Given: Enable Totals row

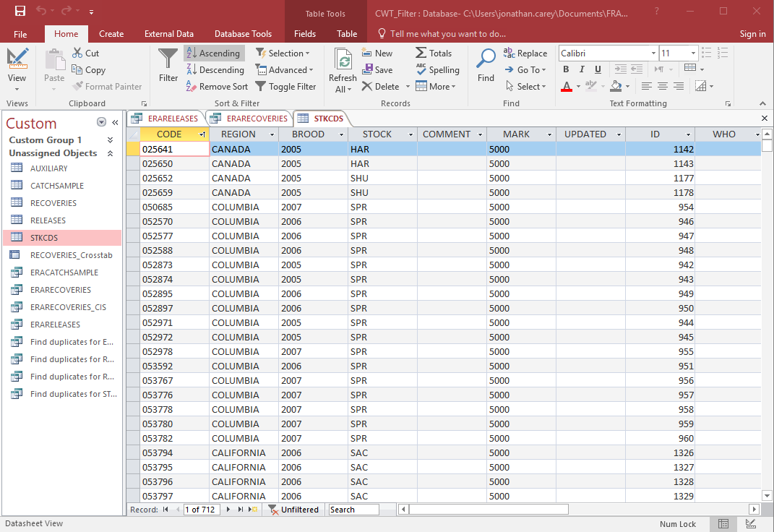Looking at the screenshot, I should tap(434, 53).
